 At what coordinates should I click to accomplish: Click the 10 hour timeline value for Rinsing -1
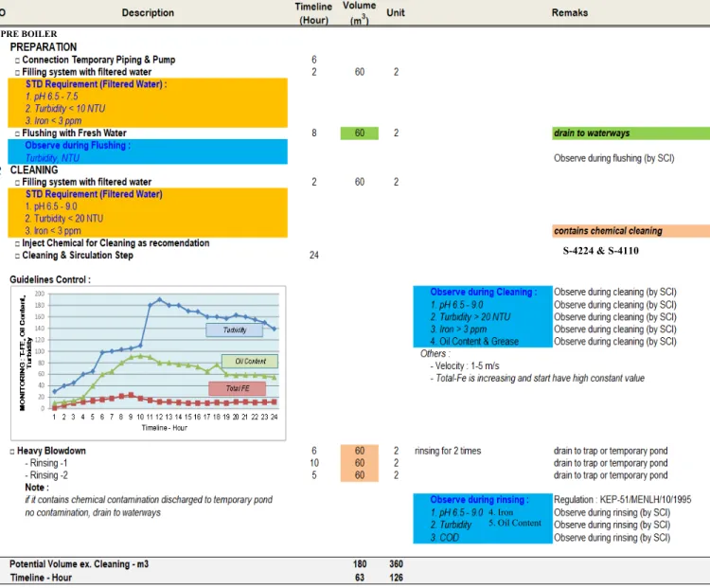click(313, 463)
